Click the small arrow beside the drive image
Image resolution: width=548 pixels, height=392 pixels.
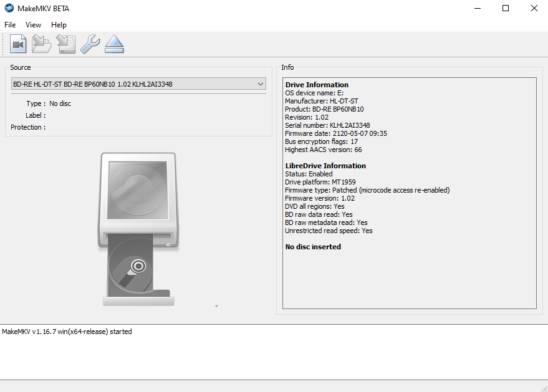click(x=217, y=307)
